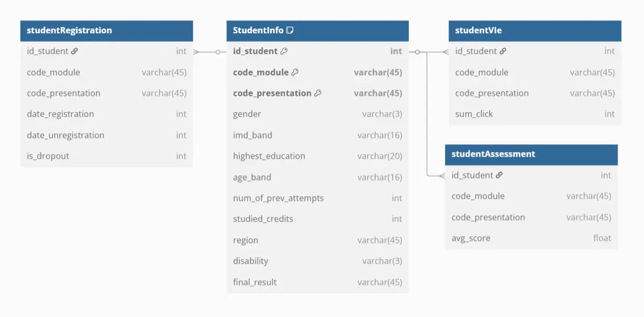Click link icon in studentAssessment id_student row
Screen dimensions: 644x317
(x=499, y=175)
